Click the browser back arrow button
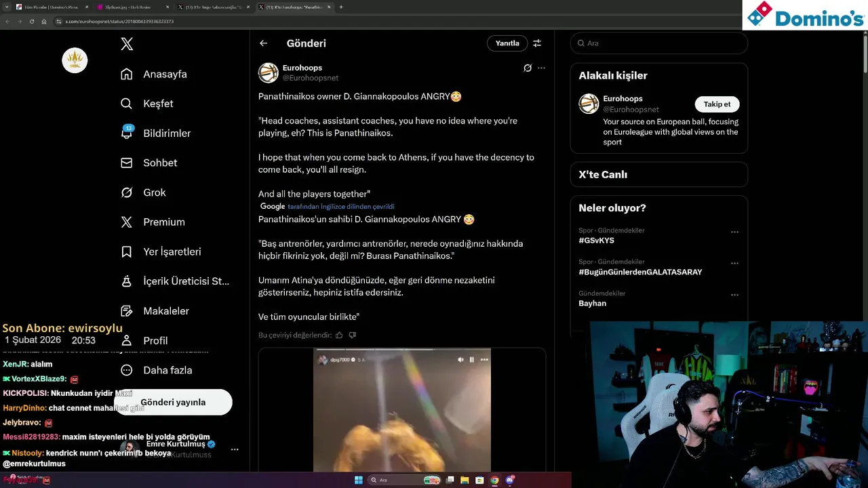This screenshot has height=488, width=868. (x=7, y=22)
